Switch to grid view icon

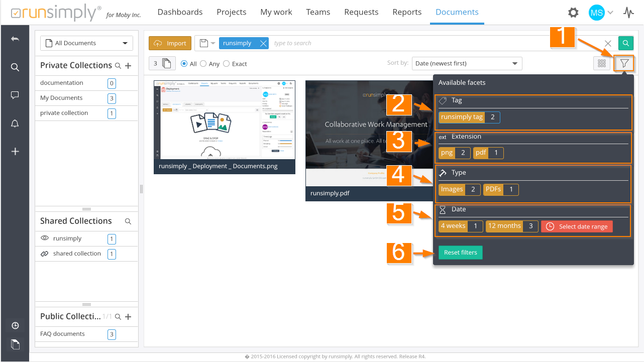click(601, 63)
